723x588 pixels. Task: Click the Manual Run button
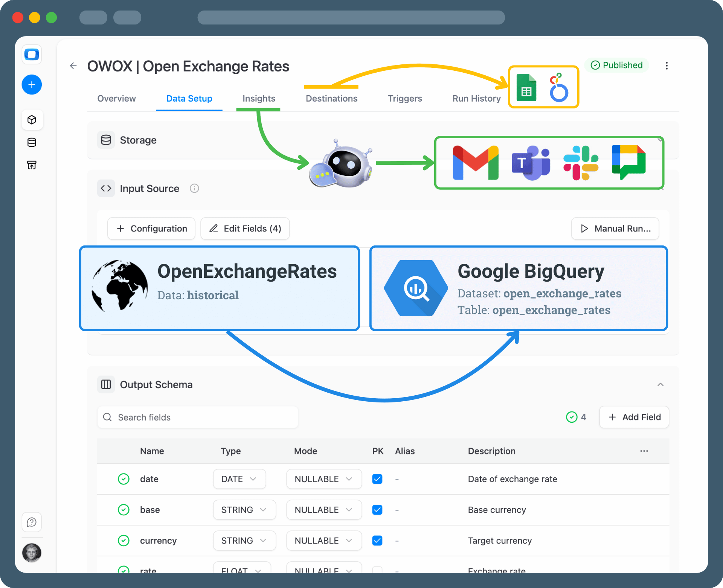click(615, 228)
